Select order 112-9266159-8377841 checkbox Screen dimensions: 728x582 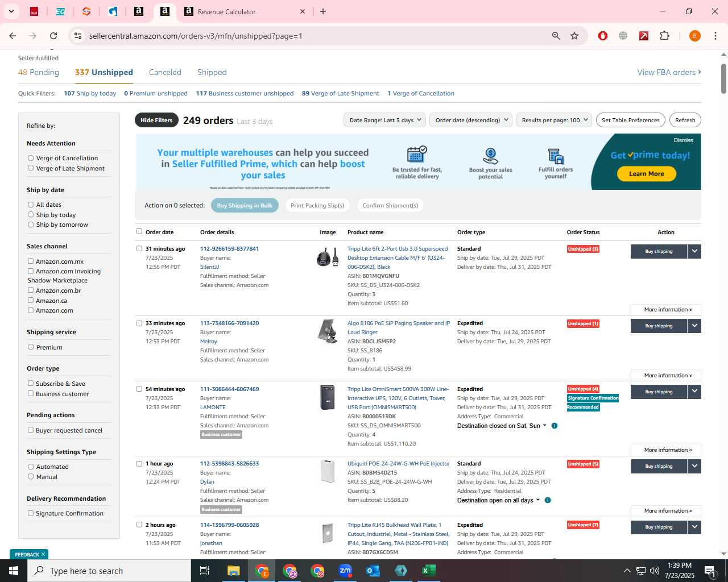coord(139,248)
